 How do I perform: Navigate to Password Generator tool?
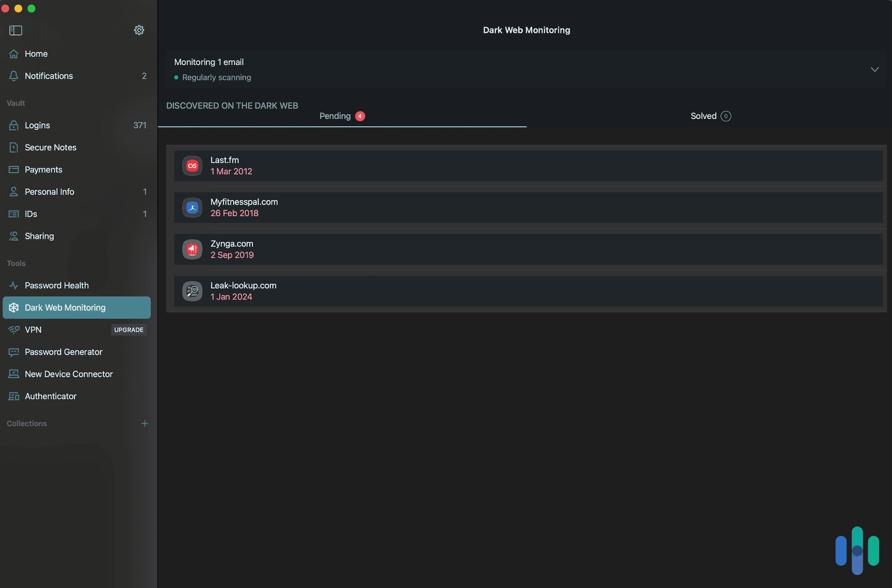pyautogui.click(x=63, y=352)
